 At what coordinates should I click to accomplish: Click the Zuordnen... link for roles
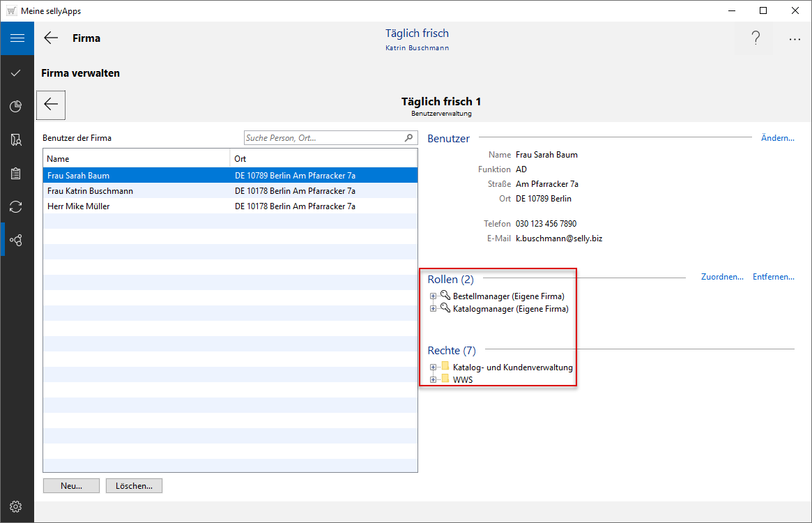[722, 277]
